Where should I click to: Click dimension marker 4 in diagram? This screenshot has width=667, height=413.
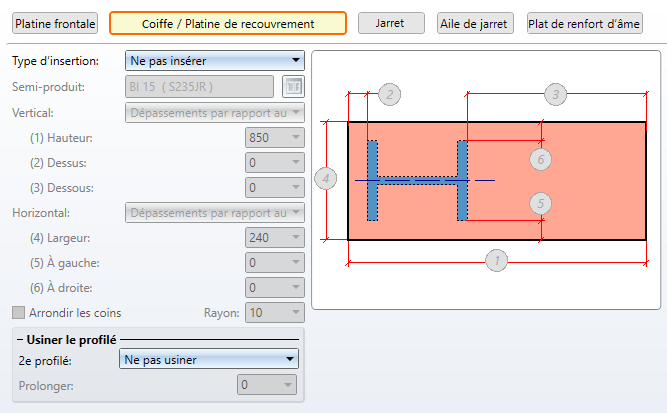point(325,179)
